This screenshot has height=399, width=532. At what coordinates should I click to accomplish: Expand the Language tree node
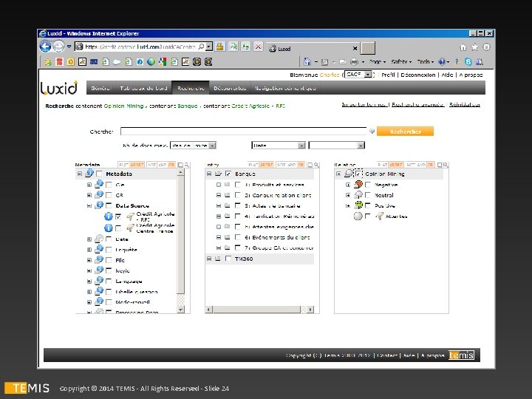coord(89,281)
